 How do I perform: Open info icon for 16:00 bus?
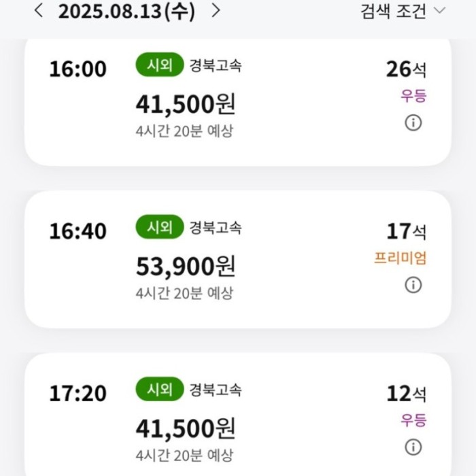pos(413,123)
